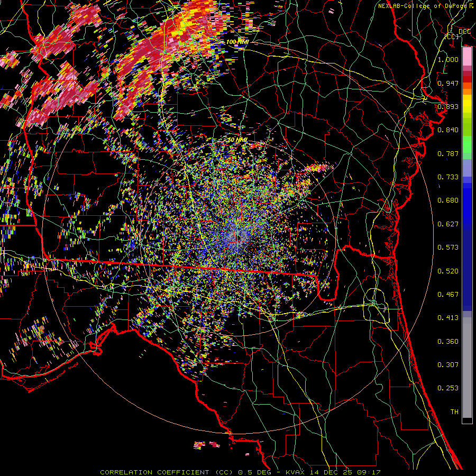Select the 0.680 legend value
The height and width of the screenshot is (476, 476).
(x=448, y=200)
